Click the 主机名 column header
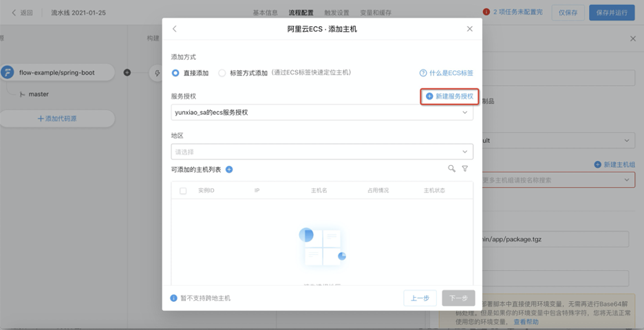The image size is (644, 330). (x=319, y=190)
